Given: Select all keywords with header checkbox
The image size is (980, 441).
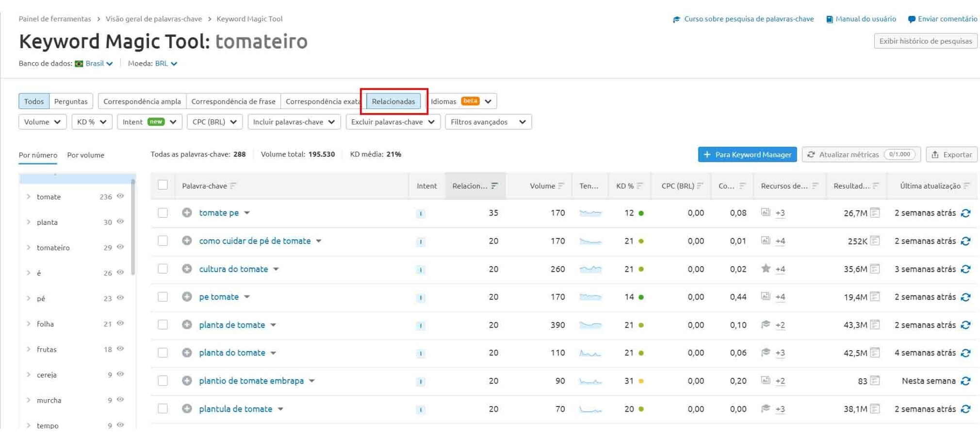Looking at the screenshot, I should [163, 185].
